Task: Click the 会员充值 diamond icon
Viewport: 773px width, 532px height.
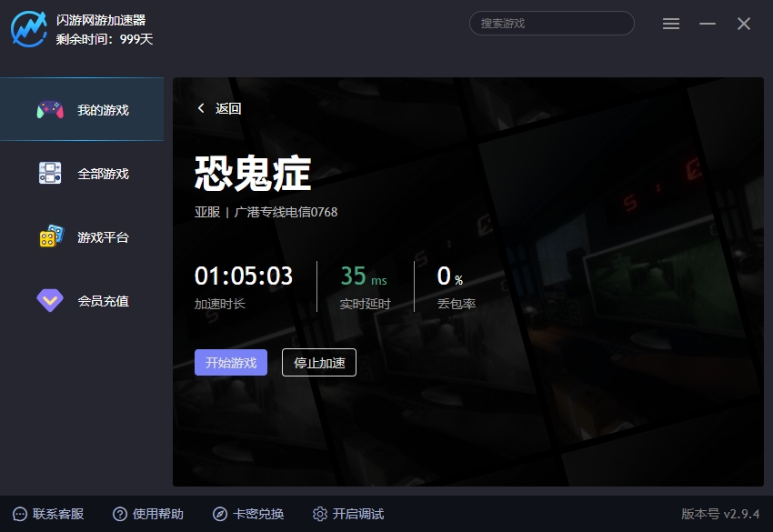Action: click(x=50, y=300)
